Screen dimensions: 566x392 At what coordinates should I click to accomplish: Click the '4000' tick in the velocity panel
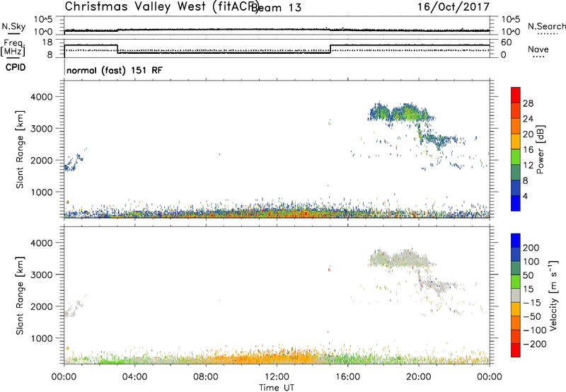point(41,243)
